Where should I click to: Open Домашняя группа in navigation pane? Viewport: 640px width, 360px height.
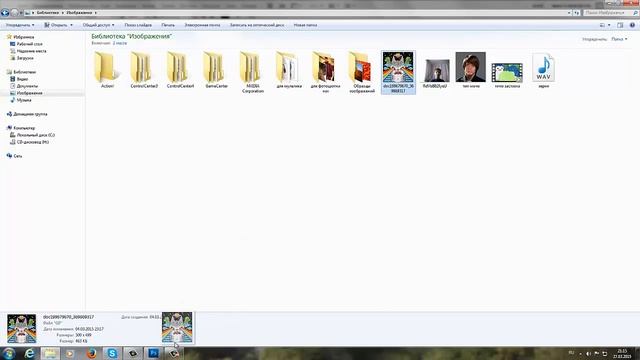point(30,114)
